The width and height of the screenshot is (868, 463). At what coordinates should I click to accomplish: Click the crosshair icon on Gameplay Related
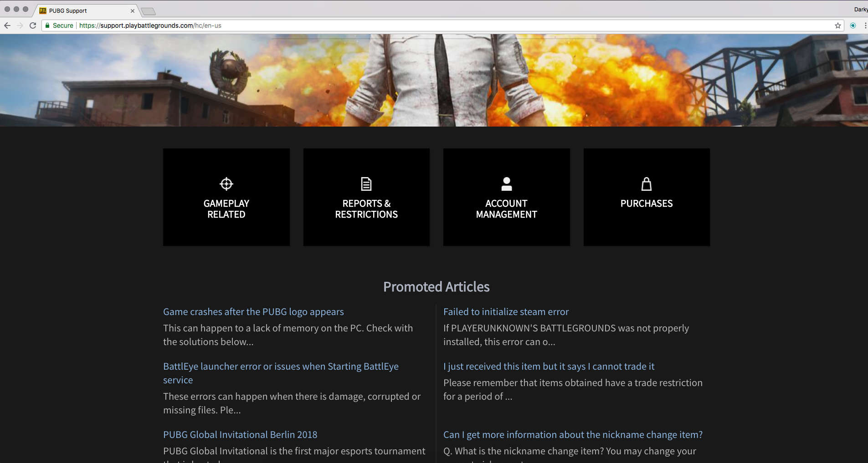[226, 184]
